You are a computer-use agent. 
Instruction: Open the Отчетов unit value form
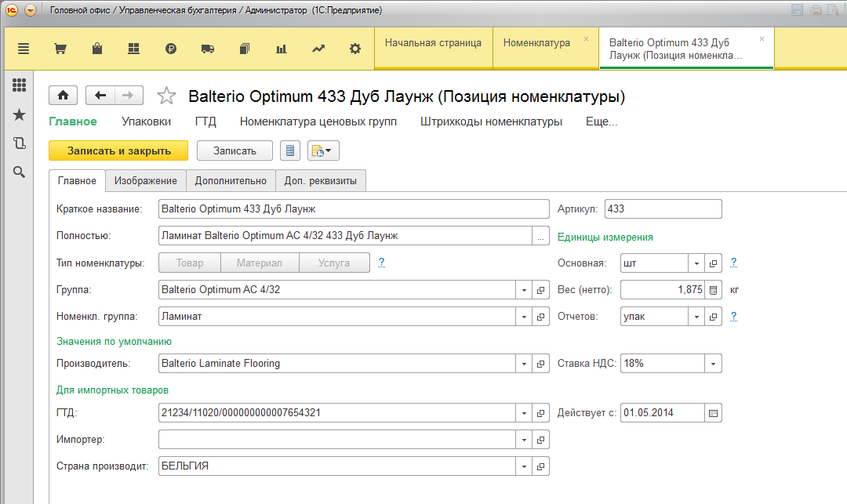coord(713,317)
